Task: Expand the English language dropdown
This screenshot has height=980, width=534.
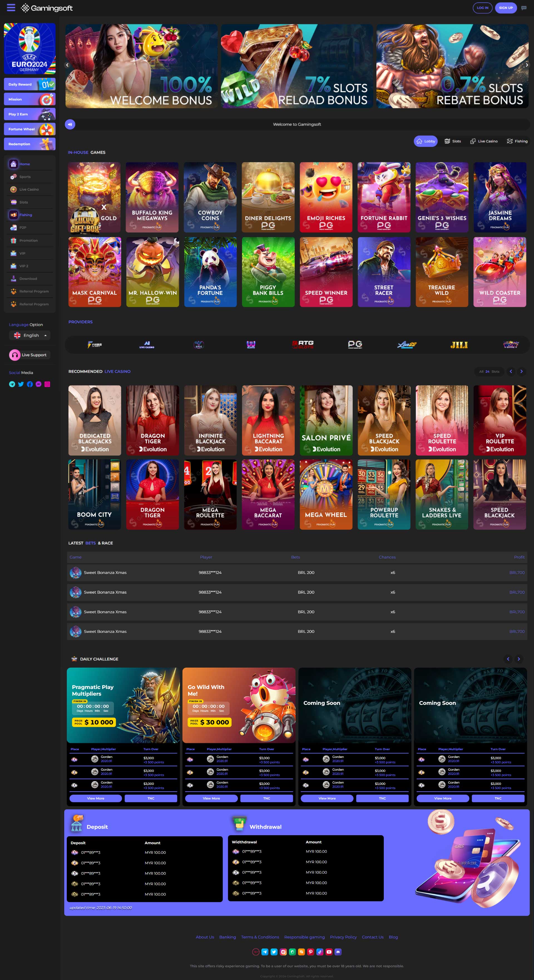Action: (30, 335)
